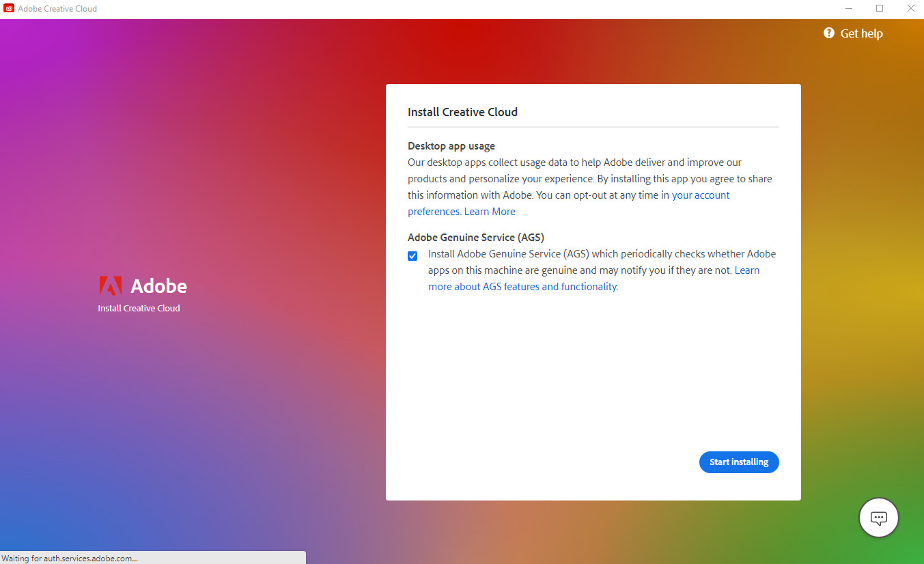Click the Learn More link
This screenshot has width=924, height=564.
pyautogui.click(x=490, y=212)
